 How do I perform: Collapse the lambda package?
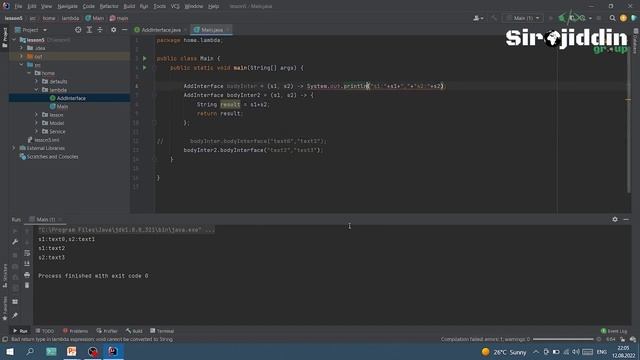36,90
